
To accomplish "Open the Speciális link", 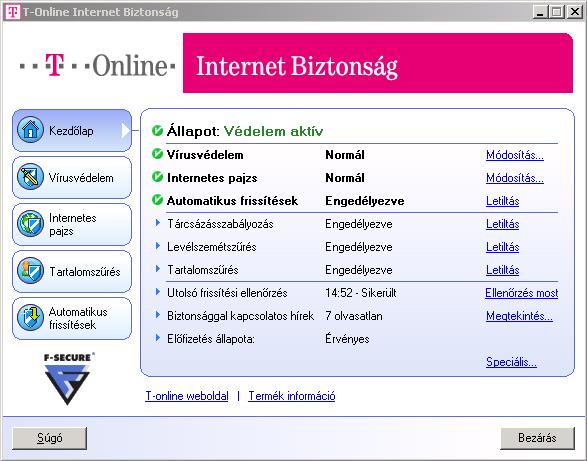I will tap(511, 362).
